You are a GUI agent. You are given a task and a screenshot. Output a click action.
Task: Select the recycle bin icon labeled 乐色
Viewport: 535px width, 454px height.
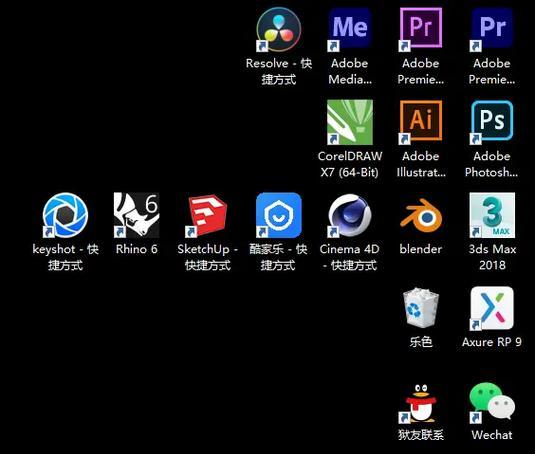click(x=421, y=308)
